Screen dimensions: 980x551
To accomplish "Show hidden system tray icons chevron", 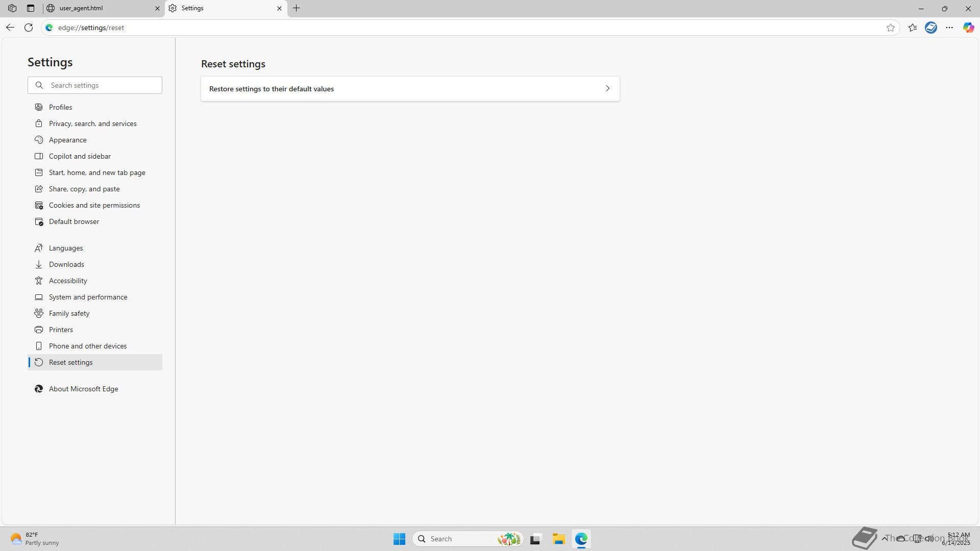I will coord(884,538).
